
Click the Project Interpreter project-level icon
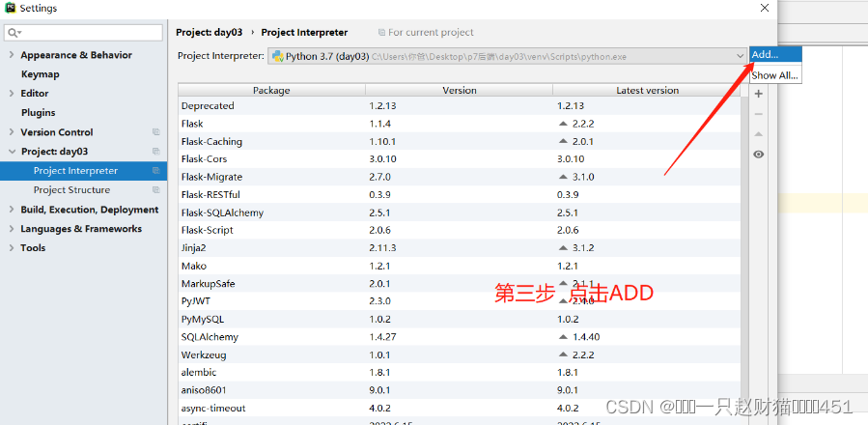[156, 171]
